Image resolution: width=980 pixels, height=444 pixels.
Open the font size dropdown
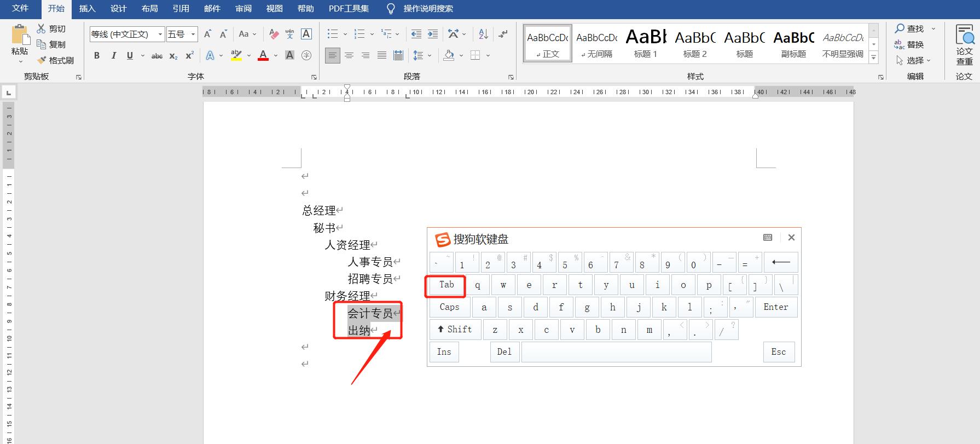[x=193, y=34]
